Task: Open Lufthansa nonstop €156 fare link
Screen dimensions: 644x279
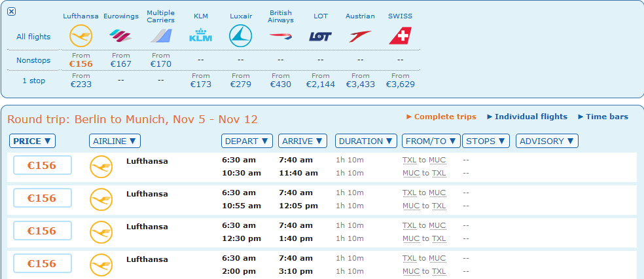Action: tap(81, 64)
